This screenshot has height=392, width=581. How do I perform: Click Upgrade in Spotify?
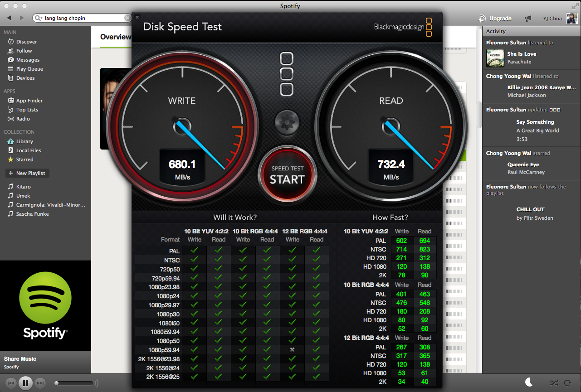coord(495,19)
